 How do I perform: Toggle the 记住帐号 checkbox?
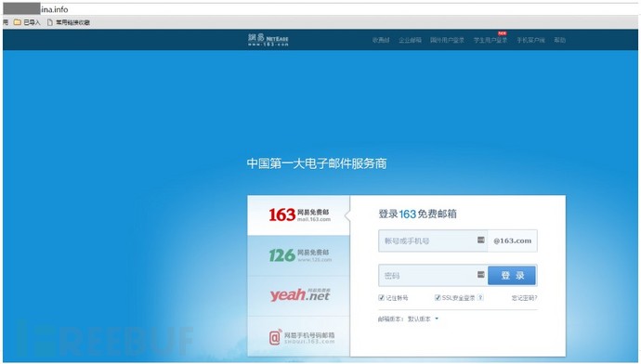381,298
